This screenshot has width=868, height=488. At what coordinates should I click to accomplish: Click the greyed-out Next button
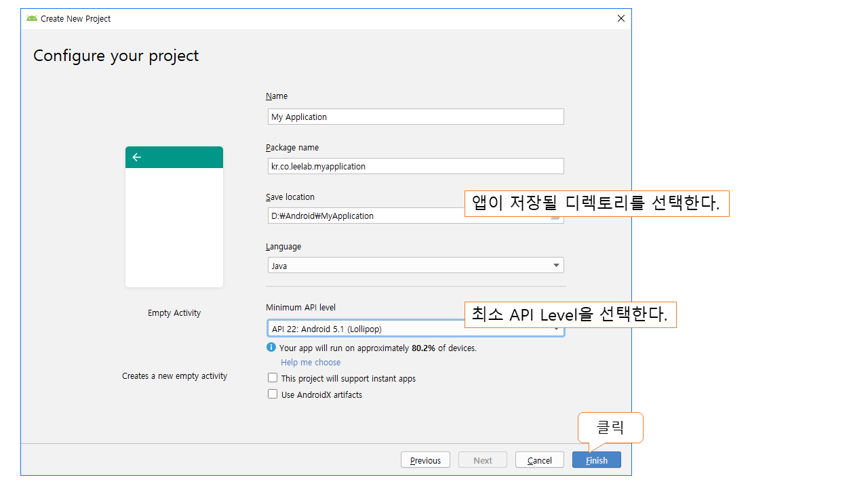[x=483, y=460]
